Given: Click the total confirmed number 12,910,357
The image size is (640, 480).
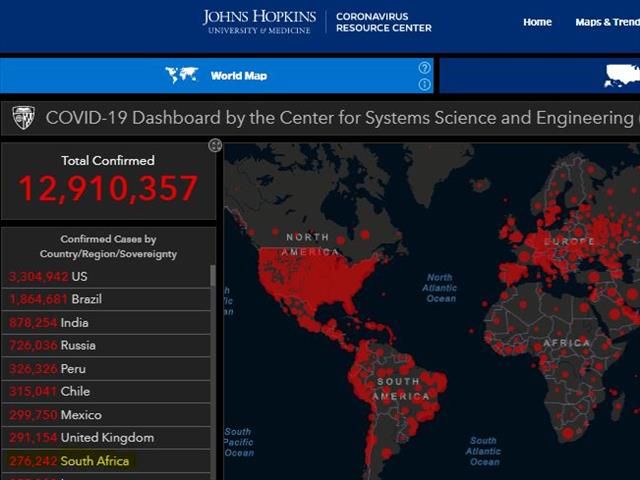Looking at the screenshot, I should pos(108,188).
